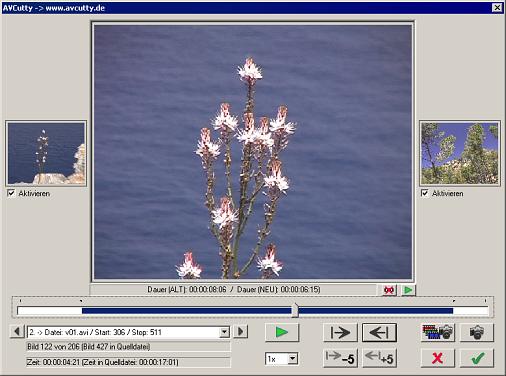This screenshot has width=506, height=376.
Task: Click the filmstrip with camera snapshot icon
Action: point(438,332)
